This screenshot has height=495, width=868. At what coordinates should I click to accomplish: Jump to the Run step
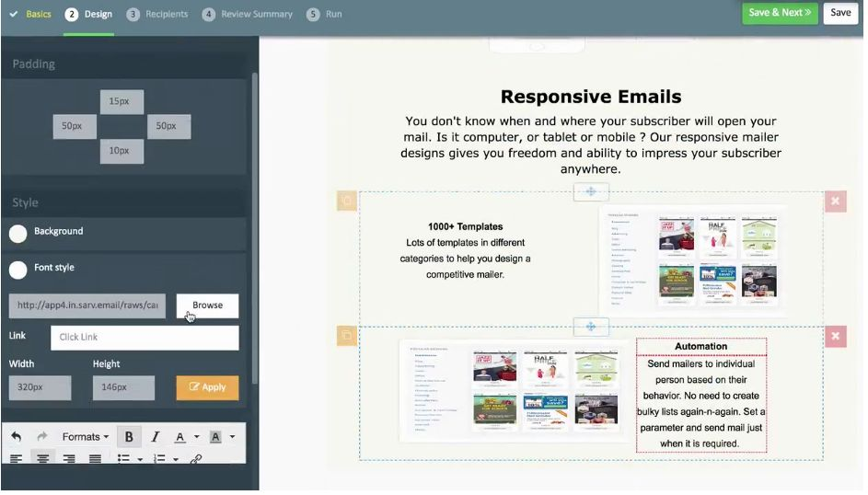tap(324, 15)
